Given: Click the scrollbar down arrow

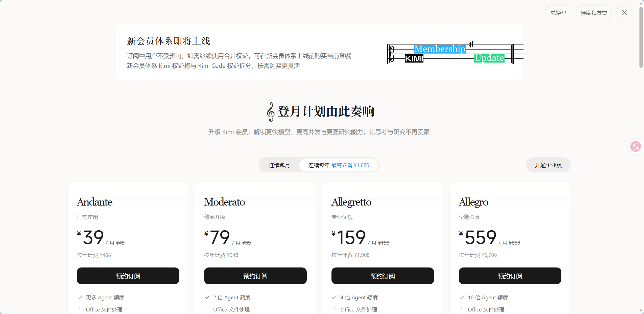Looking at the screenshot, I should point(641,311).
